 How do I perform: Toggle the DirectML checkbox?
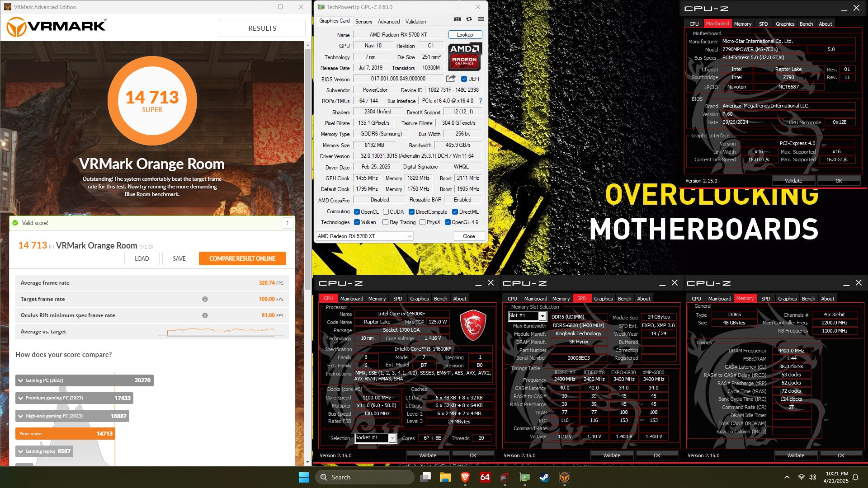[x=455, y=212]
